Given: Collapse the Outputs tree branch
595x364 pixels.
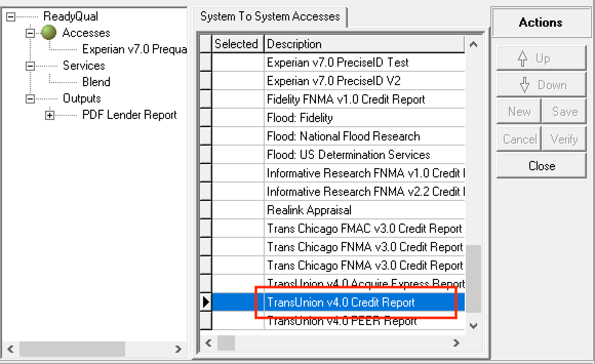Looking at the screenshot, I should pyautogui.click(x=30, y=98).
